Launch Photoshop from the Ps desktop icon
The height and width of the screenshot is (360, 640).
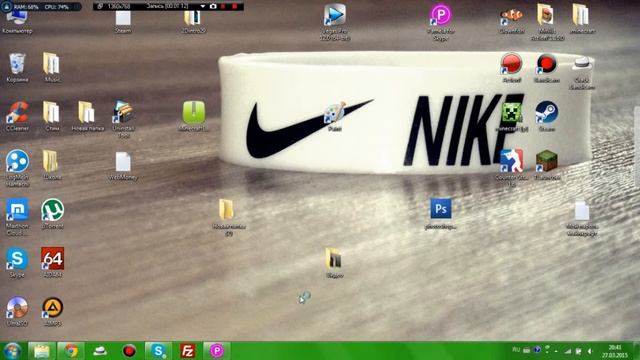[x=441, y=213]
